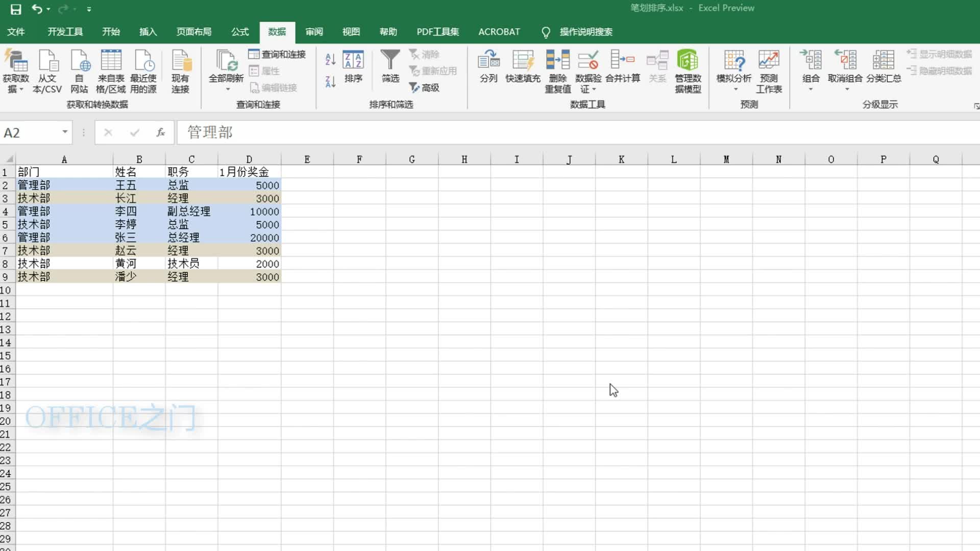Select column D header

pos(249,159)
